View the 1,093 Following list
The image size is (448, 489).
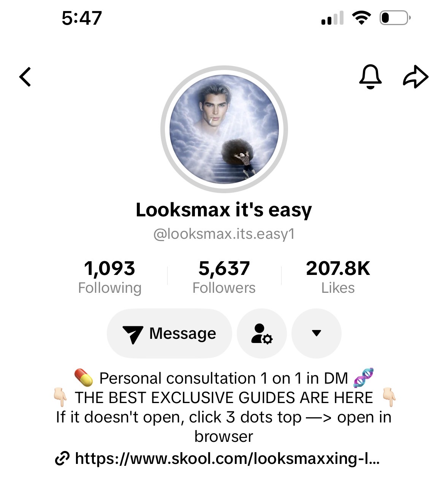coord(109,277)
